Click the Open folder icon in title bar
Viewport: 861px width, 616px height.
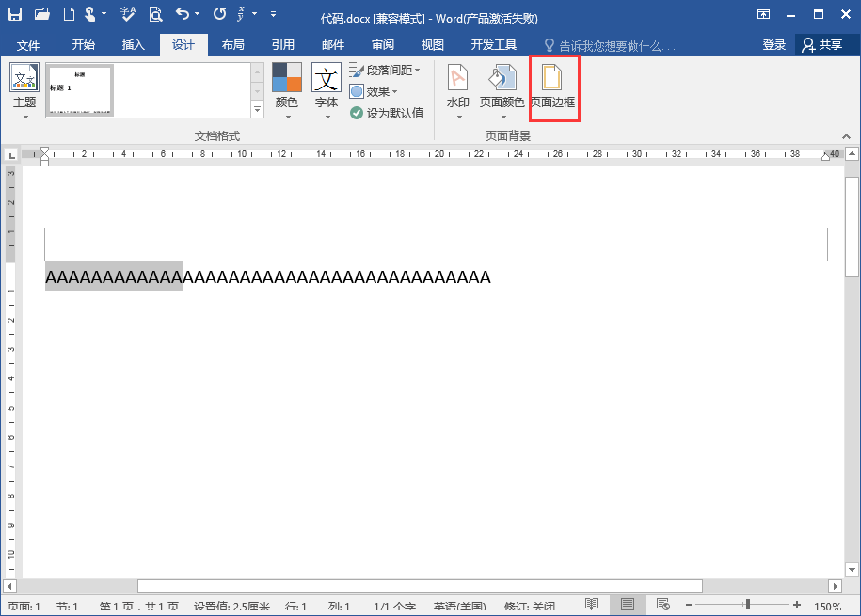click(x=41, y=14)
